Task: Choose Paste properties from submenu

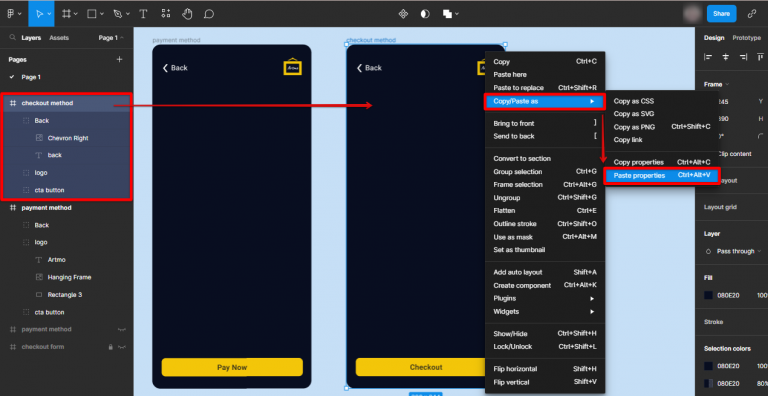Action: (662, 175)
